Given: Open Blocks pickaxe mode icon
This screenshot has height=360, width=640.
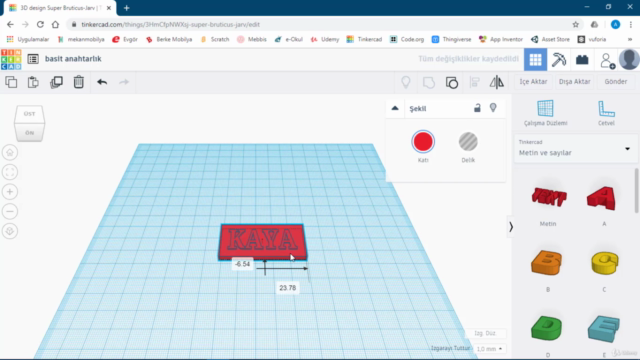Looking at the screenshot, I should coord(559,60).
